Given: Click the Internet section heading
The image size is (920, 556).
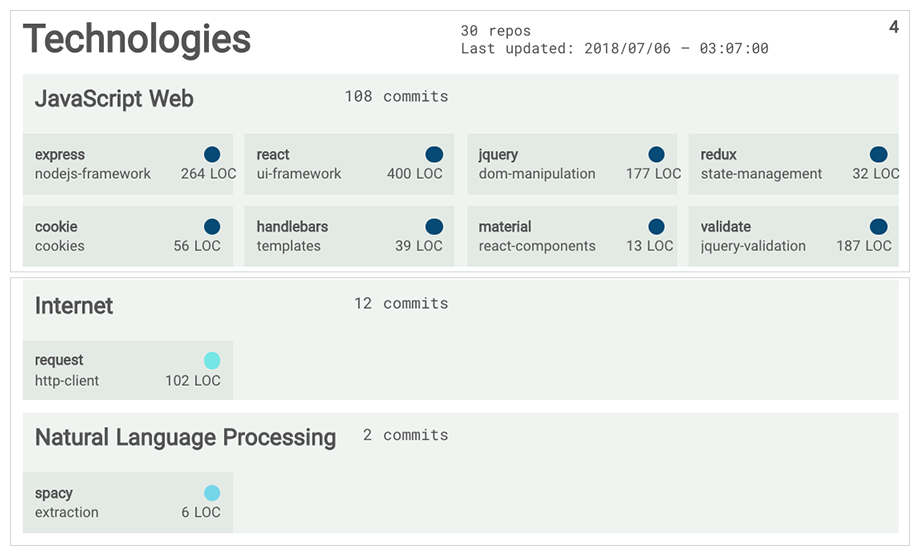Looking at the screenshot, I should (74, 306).
